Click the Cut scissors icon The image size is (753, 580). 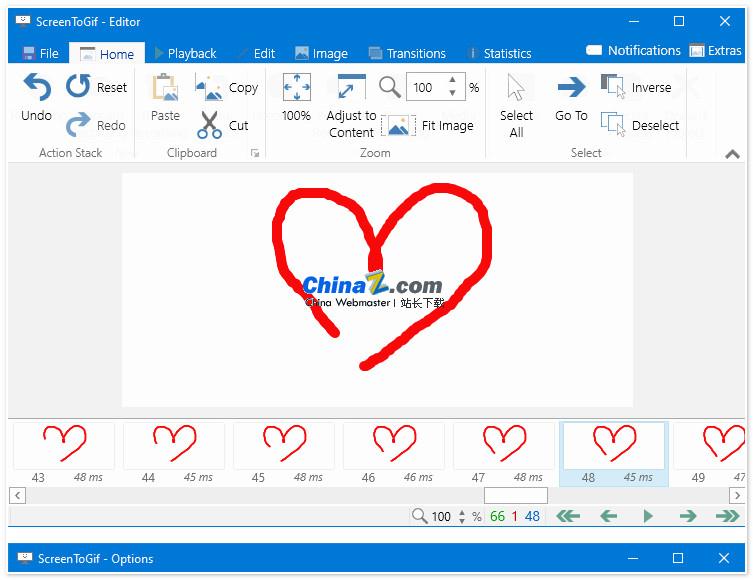209,125
